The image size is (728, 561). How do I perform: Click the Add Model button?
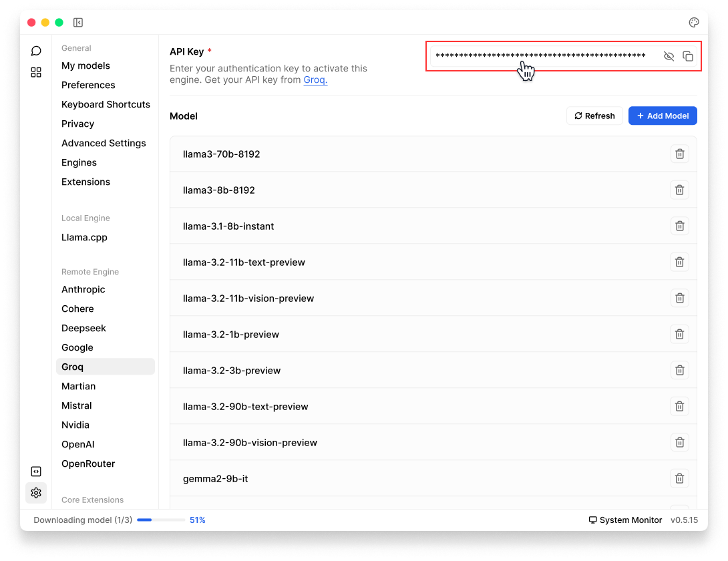[663, 116]
